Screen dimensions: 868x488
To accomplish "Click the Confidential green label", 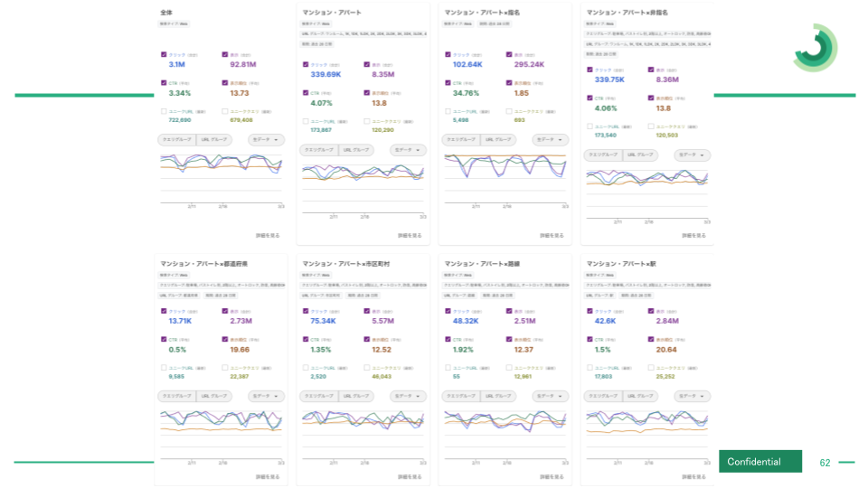I will pyautogui.click(x=760, y=462).
